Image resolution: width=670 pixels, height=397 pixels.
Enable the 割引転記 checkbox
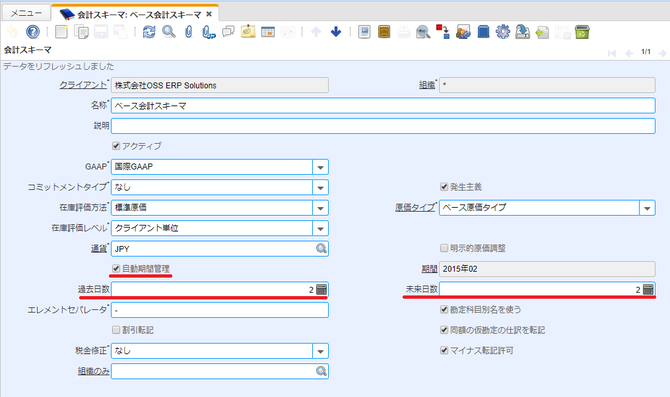click(116, 330)
